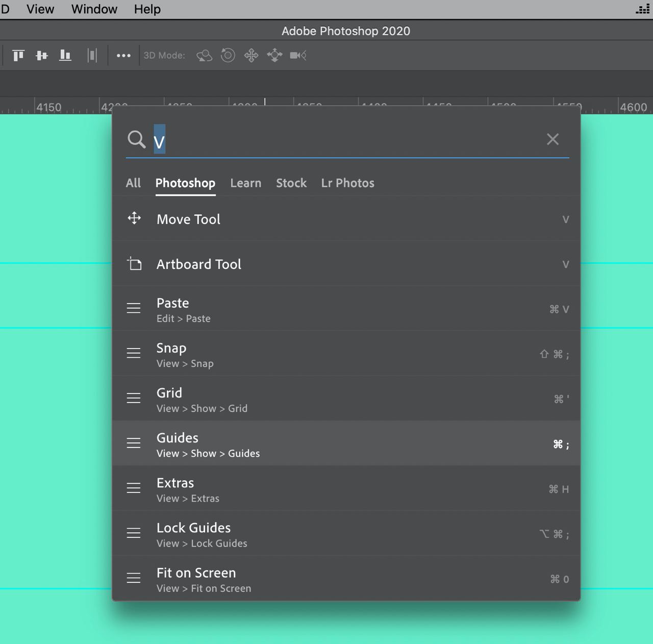Click the menu icon beside Guides
Image resolution: width=653 pixels, height=644 pixels.
click(134, 443)
